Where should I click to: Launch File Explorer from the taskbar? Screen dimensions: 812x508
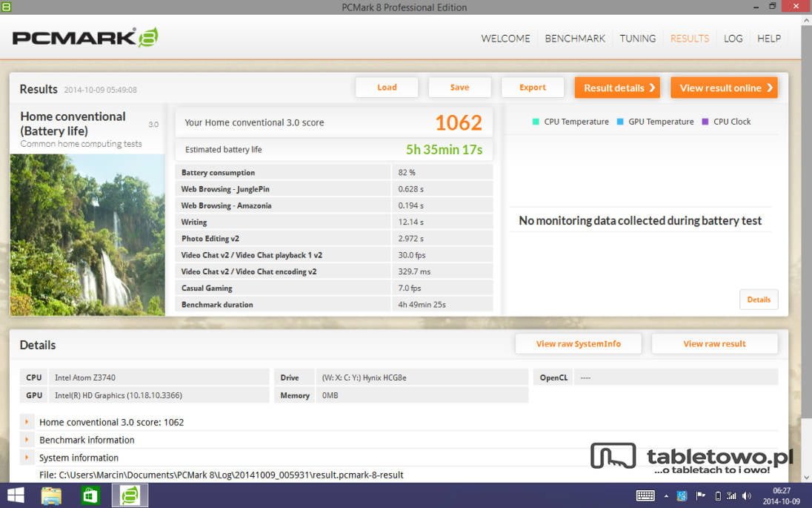51,495
